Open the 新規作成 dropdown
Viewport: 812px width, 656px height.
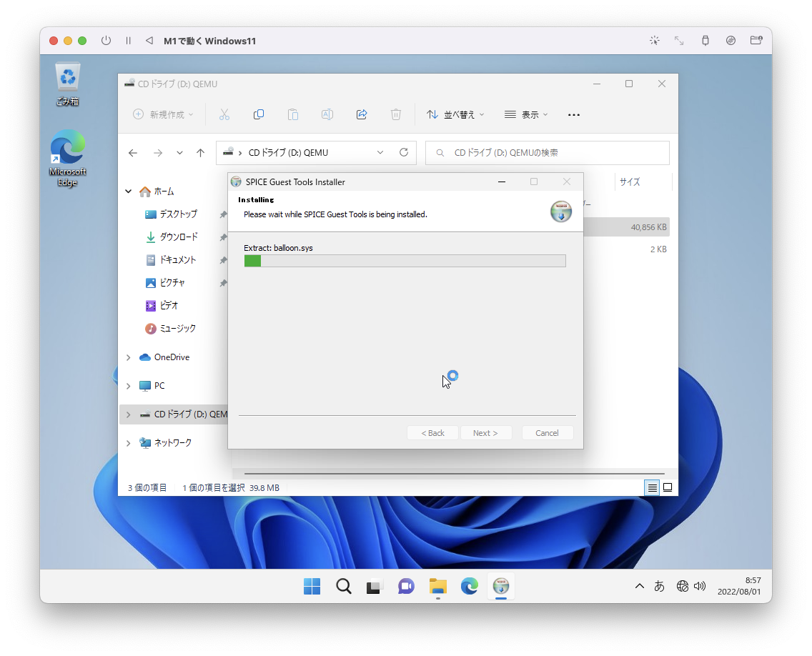pos(163,114)
